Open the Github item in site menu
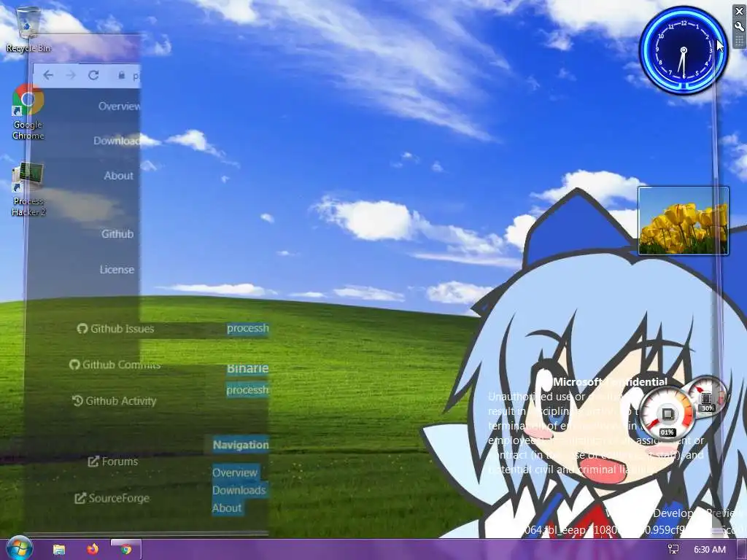The image size is (747, 560). click(x=117, y=234)
